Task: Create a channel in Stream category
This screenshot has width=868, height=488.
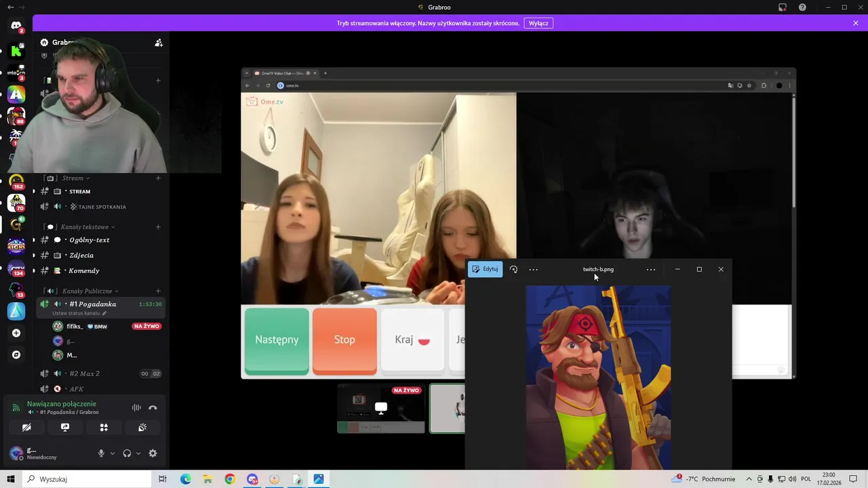Action: tap(159, 178)
